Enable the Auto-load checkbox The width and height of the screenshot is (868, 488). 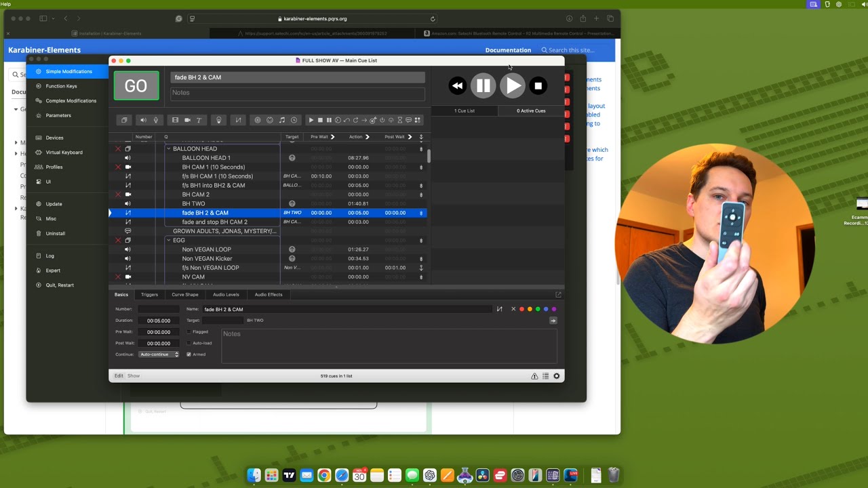pos(189,343)
